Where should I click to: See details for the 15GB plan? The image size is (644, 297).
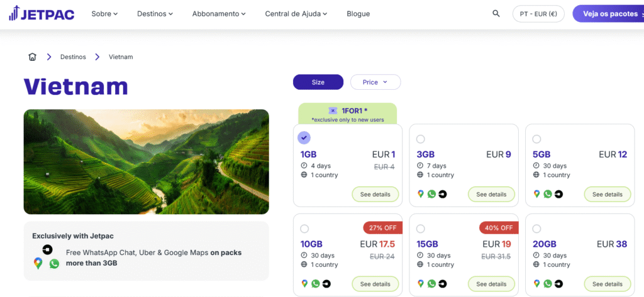click(x=491, y=284)
